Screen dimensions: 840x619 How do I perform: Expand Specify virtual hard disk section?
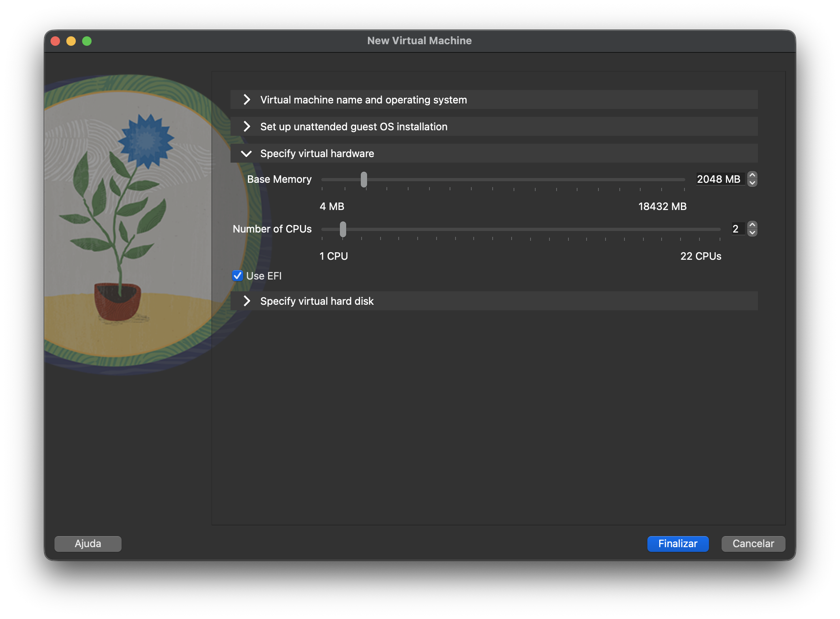click(x=317, y=301)
